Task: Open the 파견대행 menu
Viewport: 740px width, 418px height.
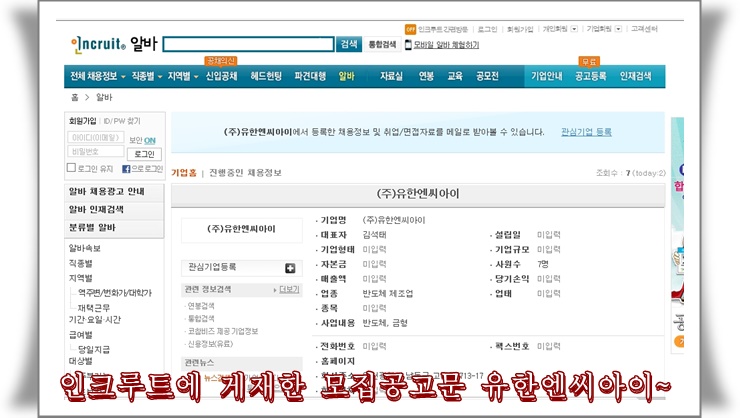Action: [310, 76]
